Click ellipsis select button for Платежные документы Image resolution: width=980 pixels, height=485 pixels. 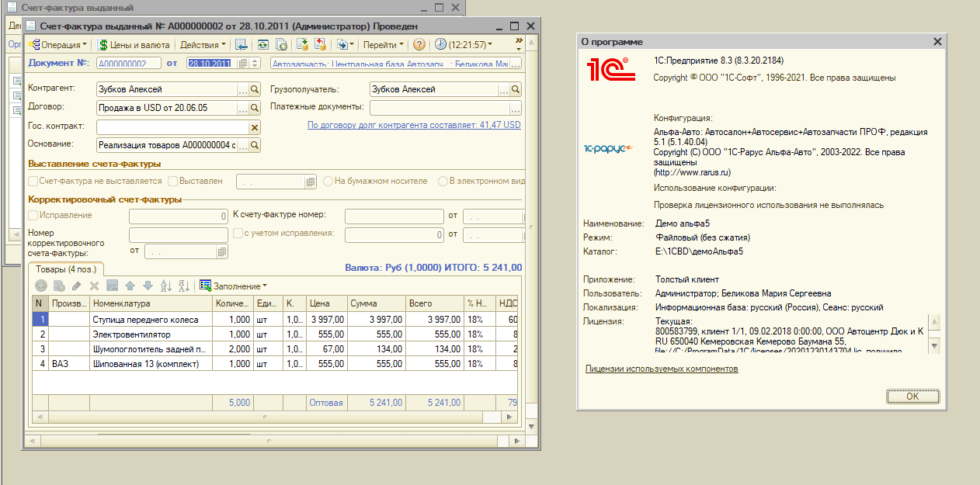[516, 108]
